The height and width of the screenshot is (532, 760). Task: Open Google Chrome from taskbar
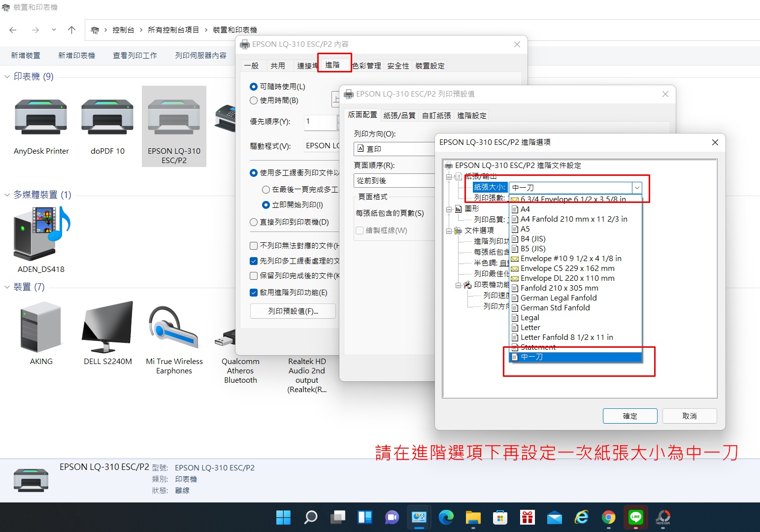609,517
